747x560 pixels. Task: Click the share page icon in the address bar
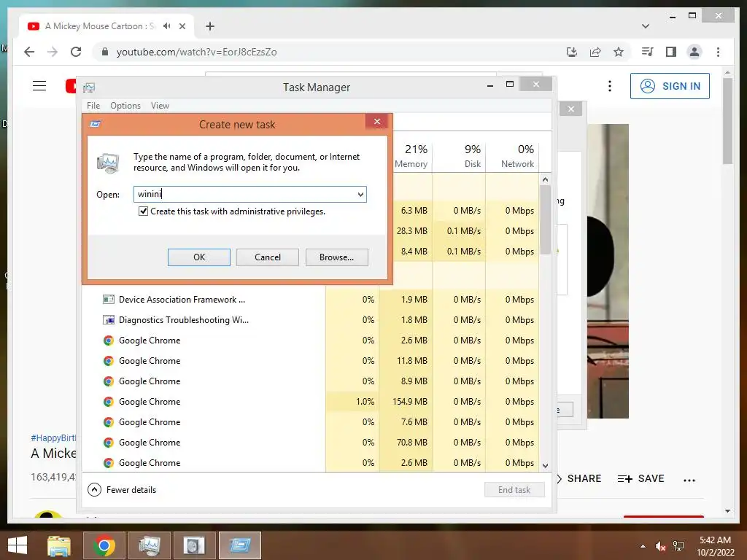tap(595, 52)
